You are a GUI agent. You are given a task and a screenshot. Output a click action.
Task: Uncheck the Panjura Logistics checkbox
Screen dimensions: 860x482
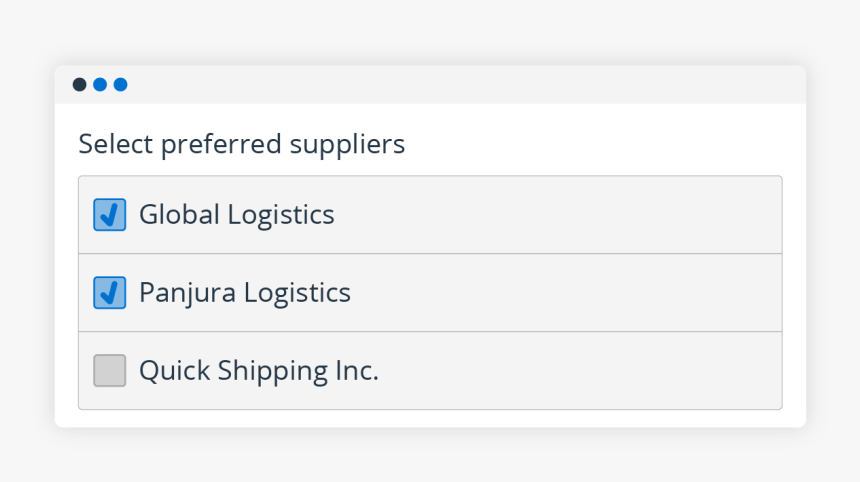pos(110,293)
